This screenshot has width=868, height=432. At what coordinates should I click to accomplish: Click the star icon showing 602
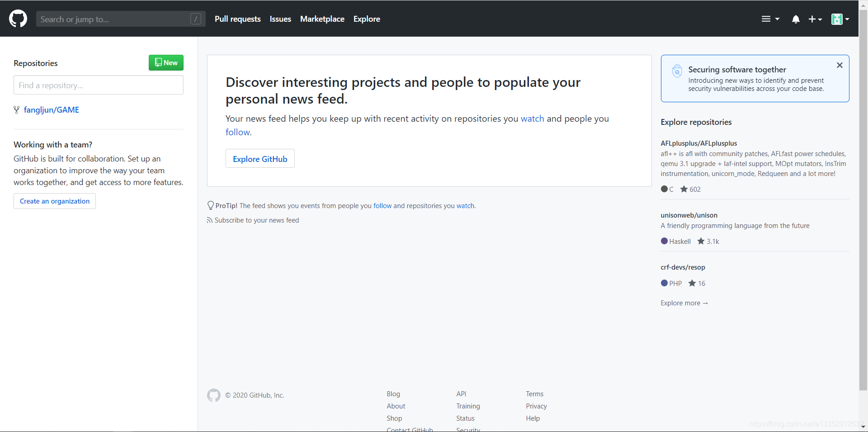click(684, 189)
